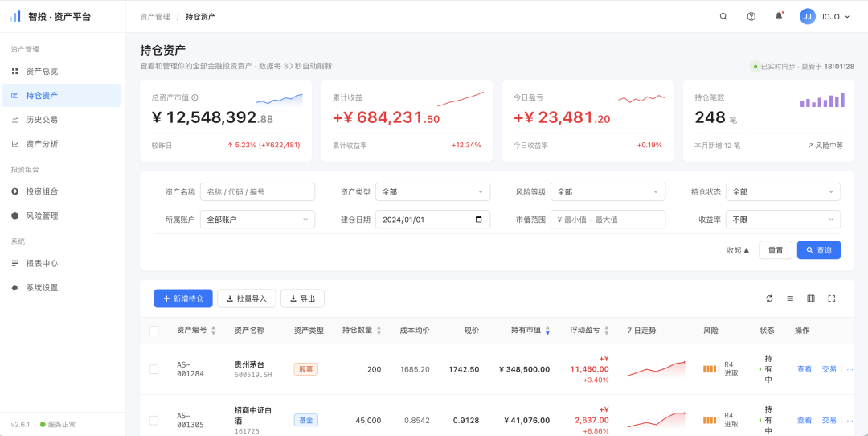
Task: Collapse filters with 收起 toggle
Action: point(738,250)
